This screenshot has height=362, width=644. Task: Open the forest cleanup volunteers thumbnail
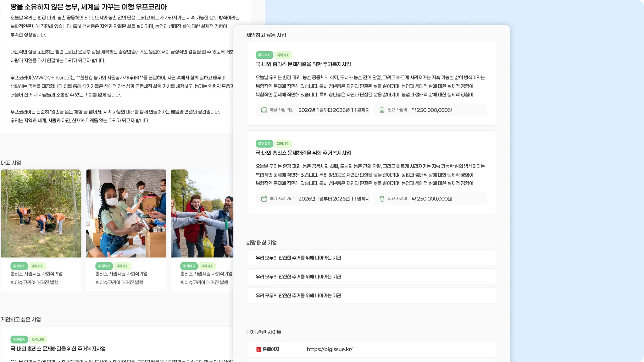pyautogui.click(x=41, y=213)
